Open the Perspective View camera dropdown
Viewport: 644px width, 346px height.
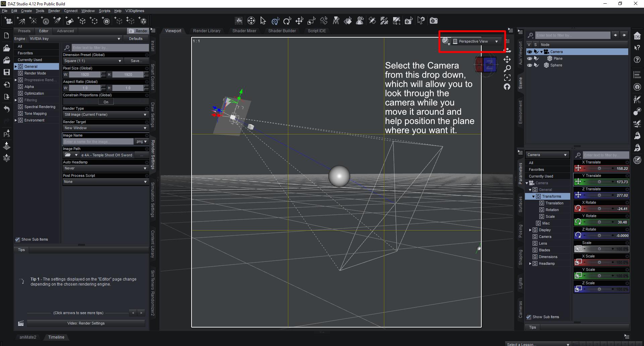476,41
